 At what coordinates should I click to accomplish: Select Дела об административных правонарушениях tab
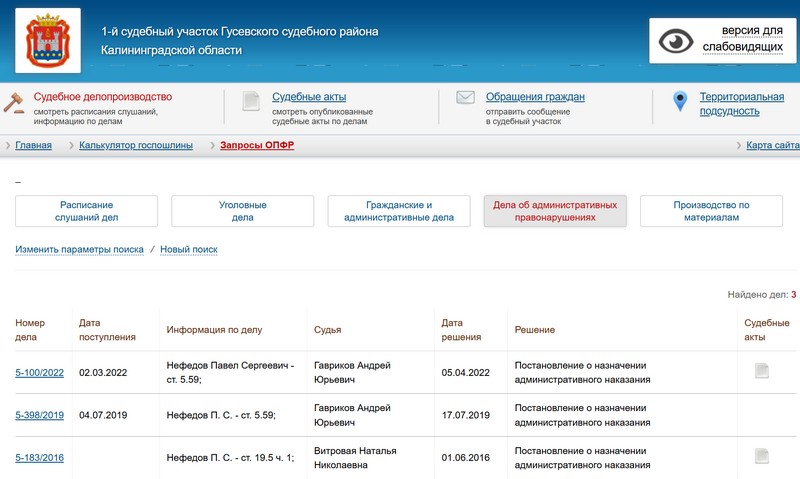(x=555, y=211)
